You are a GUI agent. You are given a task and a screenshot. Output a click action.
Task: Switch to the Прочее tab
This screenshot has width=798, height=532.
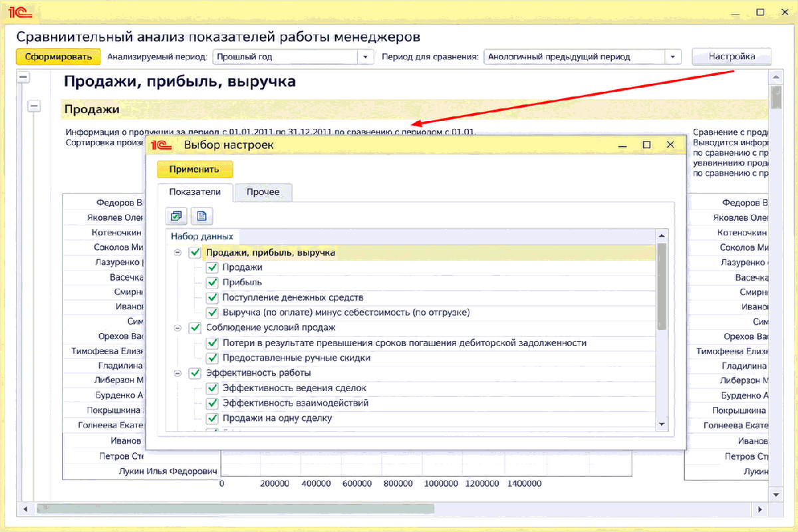[263, 192]
